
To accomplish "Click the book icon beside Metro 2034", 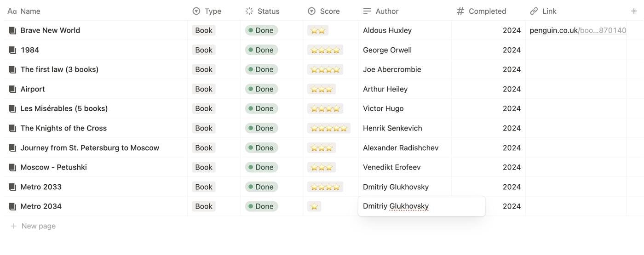I will (12, 206).
